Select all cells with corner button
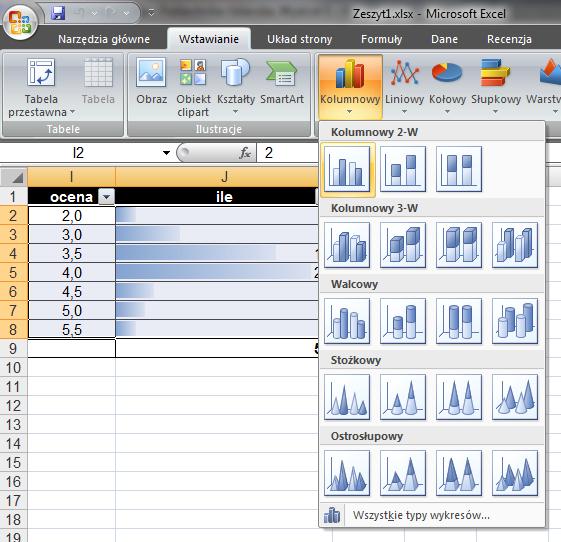561x542 pixels. click(x=14, y=177)
